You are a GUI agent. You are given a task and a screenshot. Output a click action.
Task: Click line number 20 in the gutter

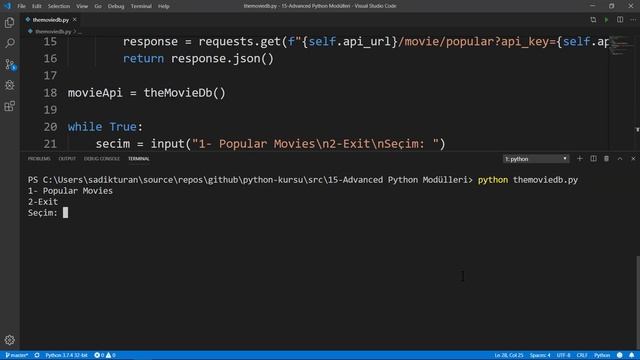pos(50,127)
